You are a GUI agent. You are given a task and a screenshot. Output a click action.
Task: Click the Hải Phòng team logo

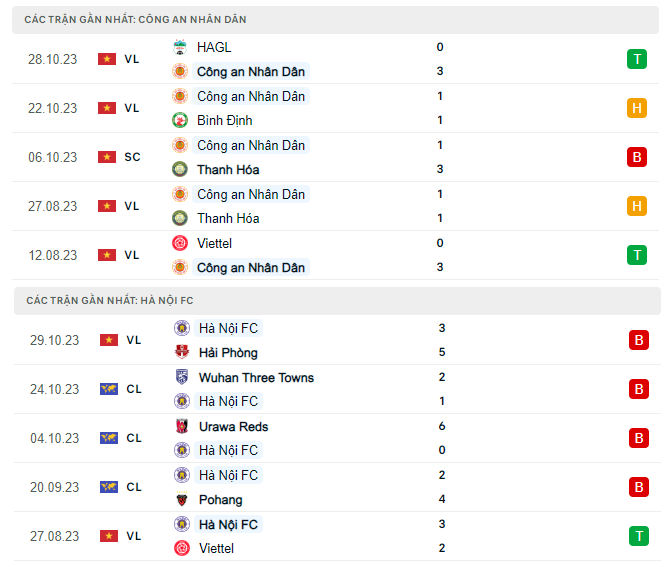182,353
